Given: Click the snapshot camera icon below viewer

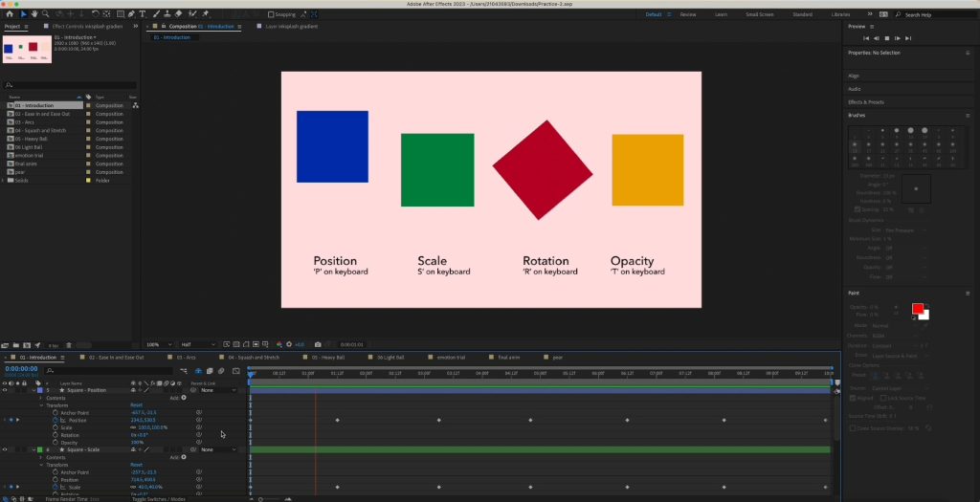Looking at the screenshot, I should 318,344.
